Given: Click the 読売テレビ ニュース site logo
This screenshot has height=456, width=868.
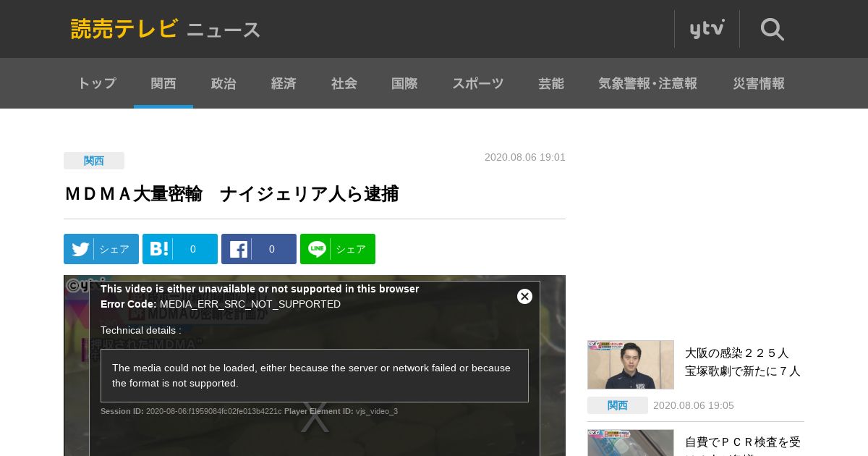Looking at the screenshot, I should pyautogui.click(x=166, y=29).
